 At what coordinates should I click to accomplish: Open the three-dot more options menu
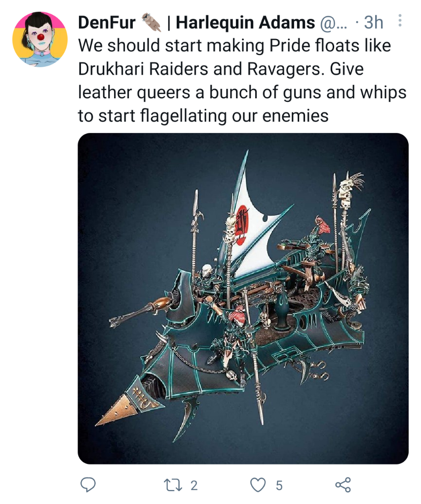click(x=400, y=21)
